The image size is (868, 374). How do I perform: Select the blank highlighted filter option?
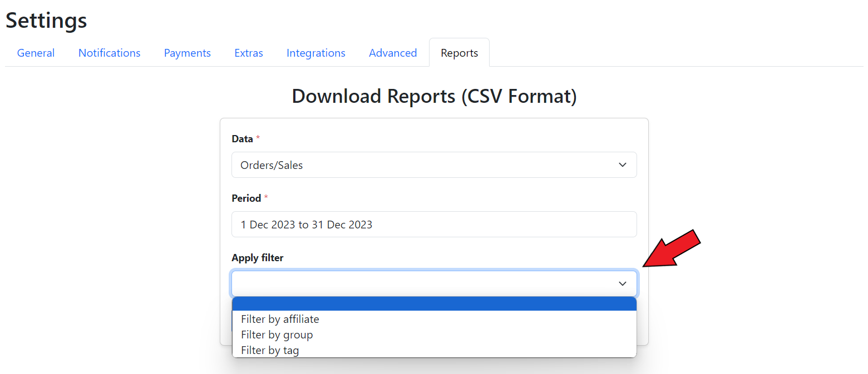434,304
